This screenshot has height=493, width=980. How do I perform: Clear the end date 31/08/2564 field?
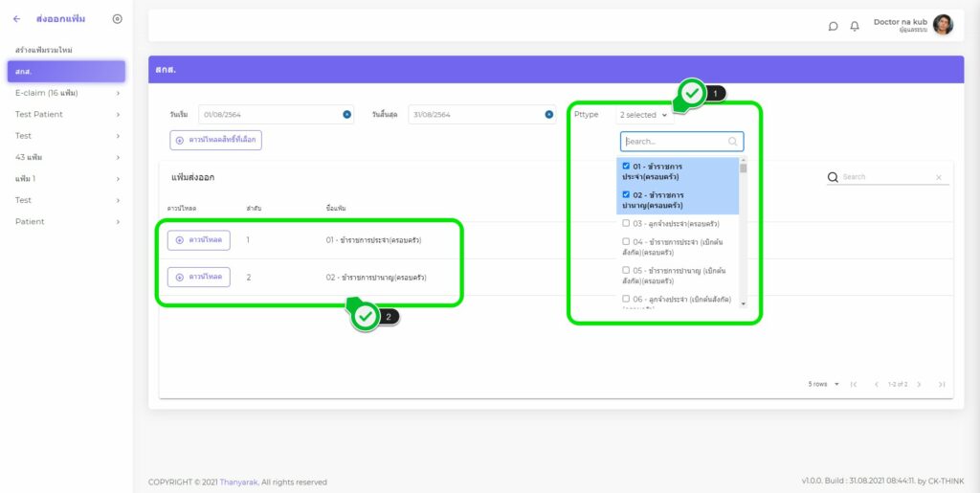tap(549, 115)
